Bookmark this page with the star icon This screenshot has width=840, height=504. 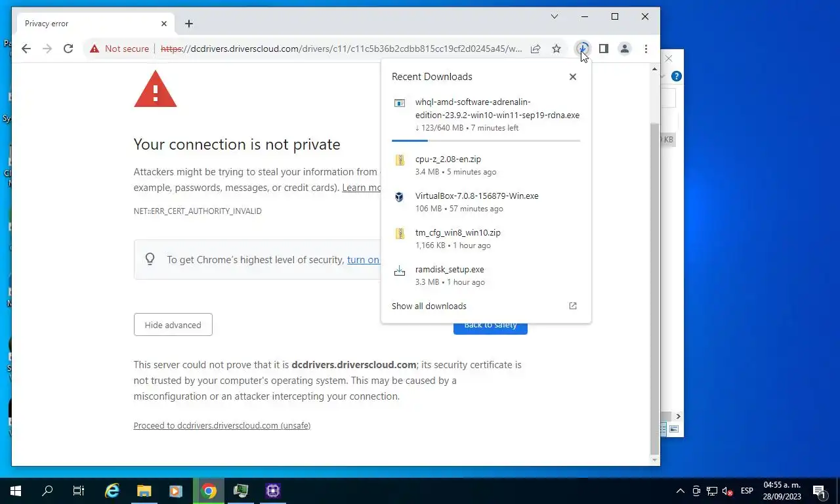(556, 49)
